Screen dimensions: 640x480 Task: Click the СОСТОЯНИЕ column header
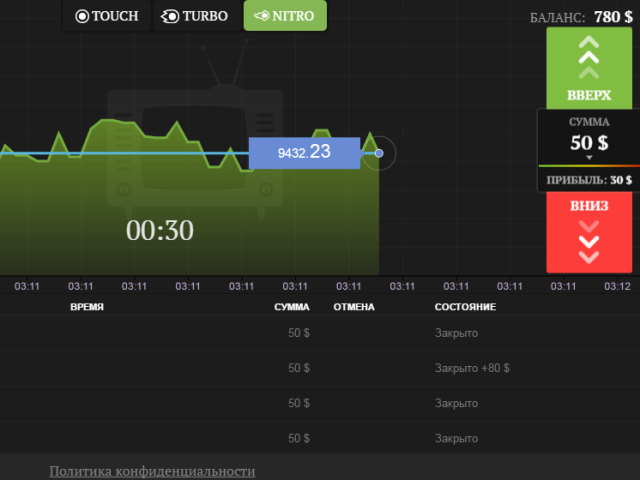coord(465,307)
